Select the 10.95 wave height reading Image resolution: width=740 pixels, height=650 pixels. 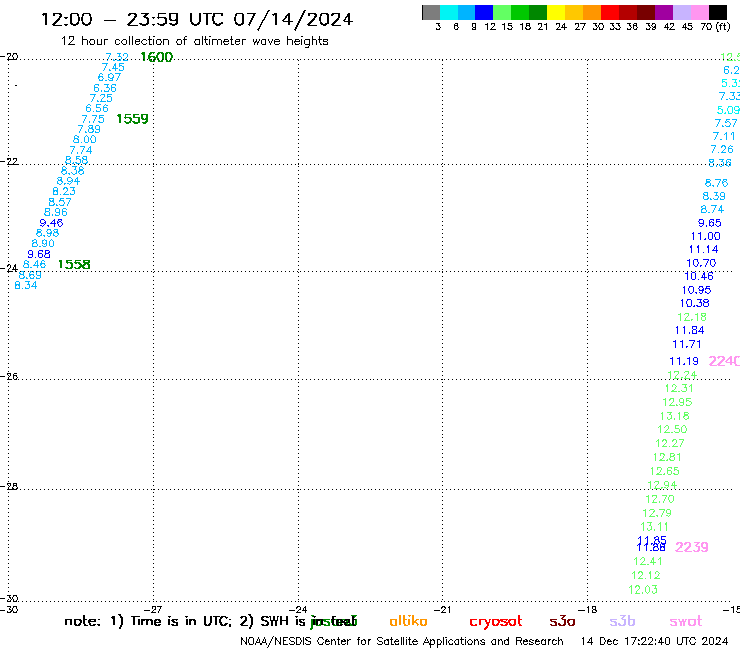coord(697,290)
